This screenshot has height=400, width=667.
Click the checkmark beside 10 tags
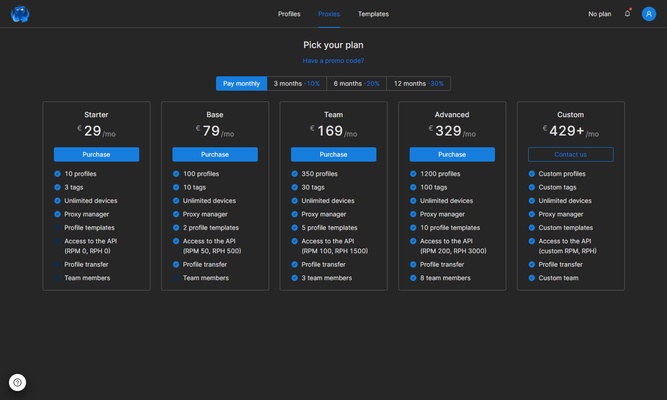pos(176,187)
